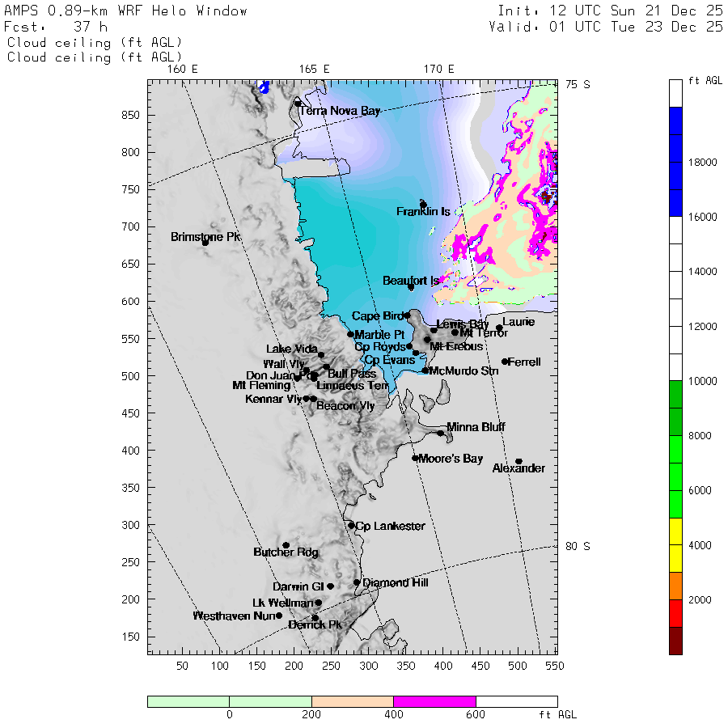
Task: Click the Alexander station marker dot
Action: [x=519, y=462]
